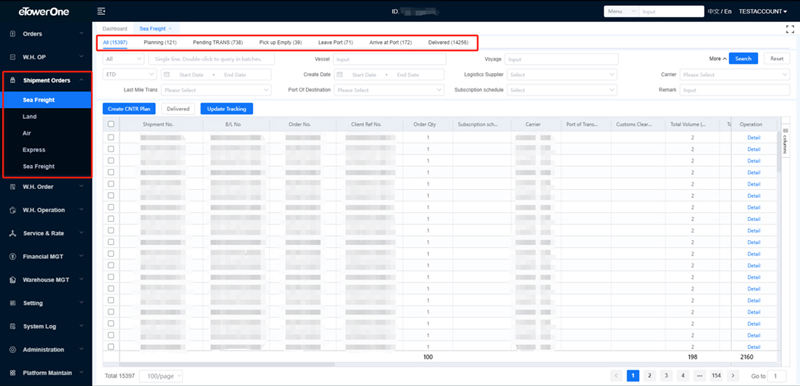Focus the Vessel input field
The width and height of the screenshot is (800, 386).
[390, 59]
